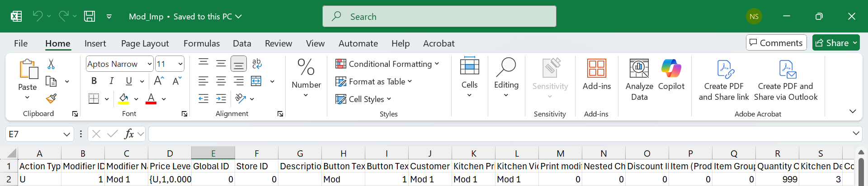Click the Search box
The height and width of the screenshot is (186, 868).
coord(439,16)
